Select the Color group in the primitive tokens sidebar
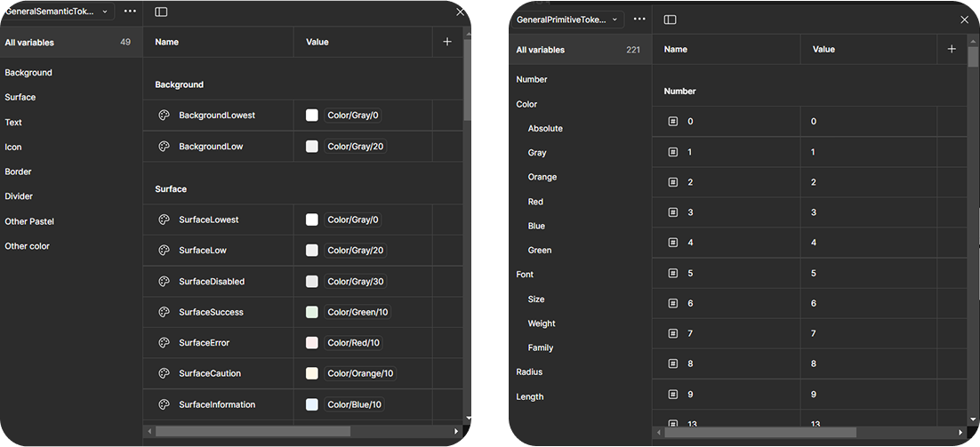980x447 pixels. pos(526,104)
